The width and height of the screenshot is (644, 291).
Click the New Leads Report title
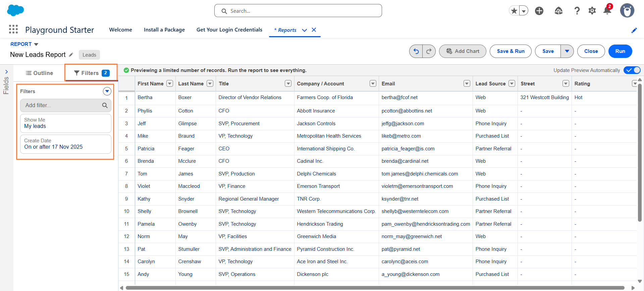point(38,55)
